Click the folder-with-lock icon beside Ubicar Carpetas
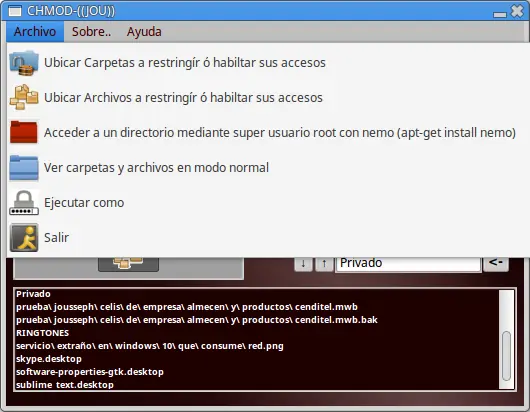The width and height of the screenshot is (530, 412). point(24,63)
